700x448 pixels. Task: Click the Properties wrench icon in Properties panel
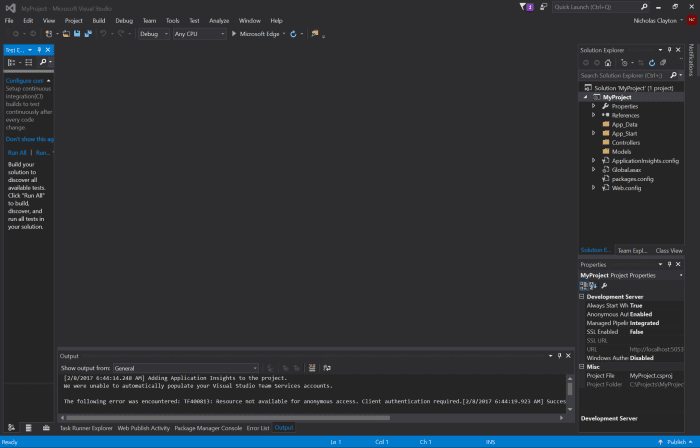(604, 285)
